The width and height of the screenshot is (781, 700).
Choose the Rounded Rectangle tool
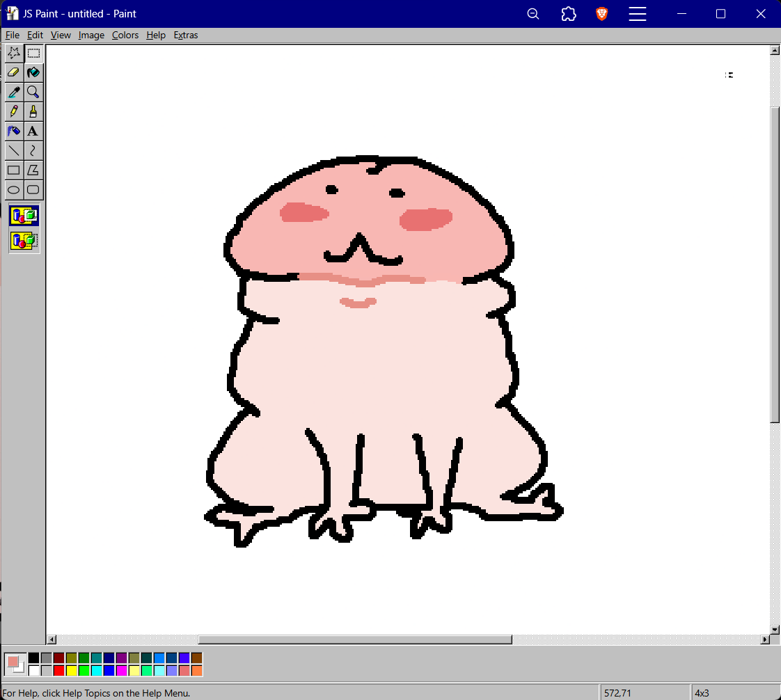pyautogui.click(x=33, y=190)
